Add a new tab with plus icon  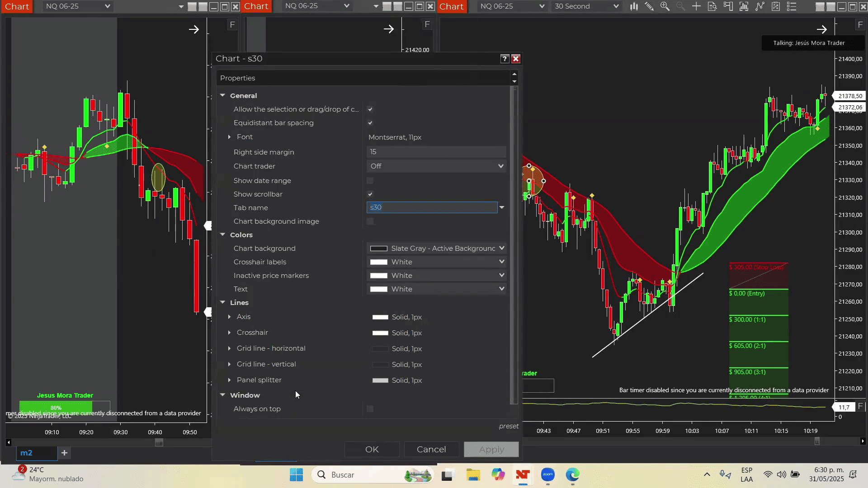64,453
